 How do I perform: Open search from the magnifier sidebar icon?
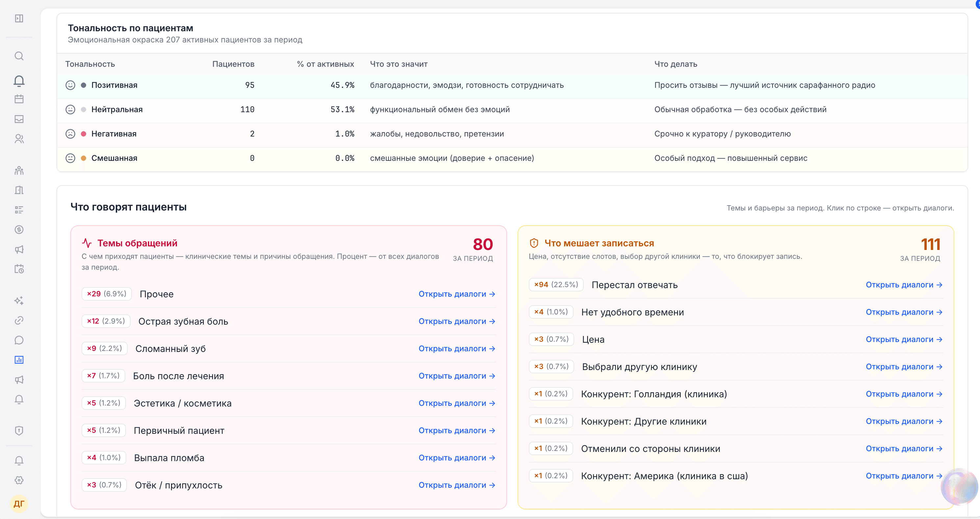coord(19,56)
